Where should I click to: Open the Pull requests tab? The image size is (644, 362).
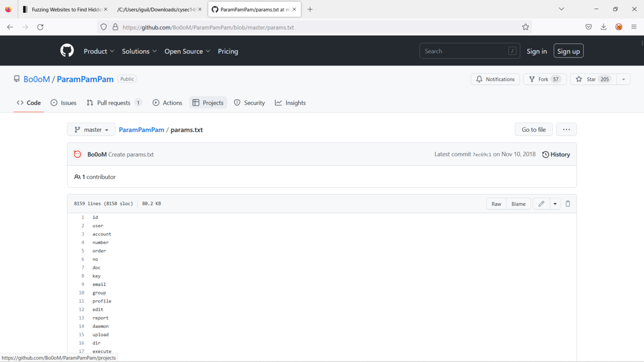[114, 103]
